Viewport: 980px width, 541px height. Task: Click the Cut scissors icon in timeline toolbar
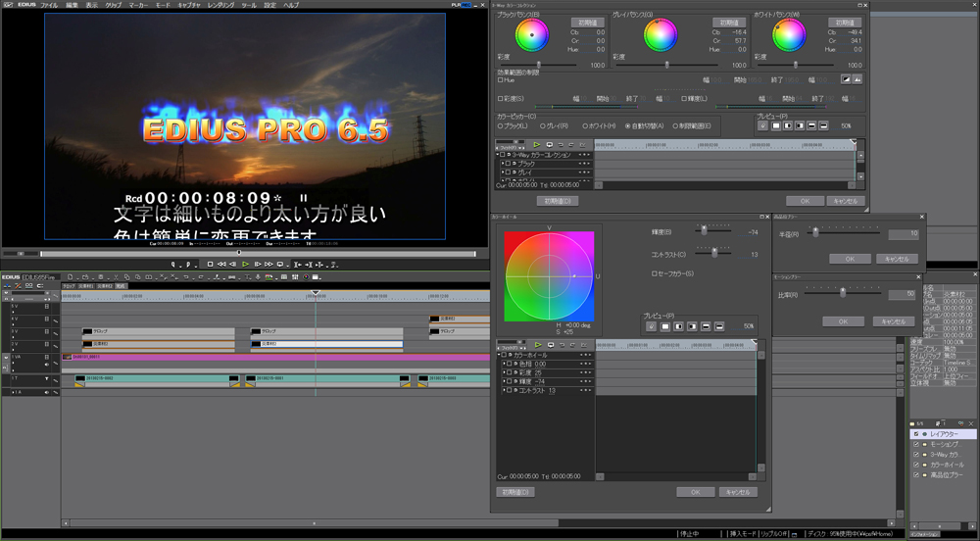[x=117, y=276]
